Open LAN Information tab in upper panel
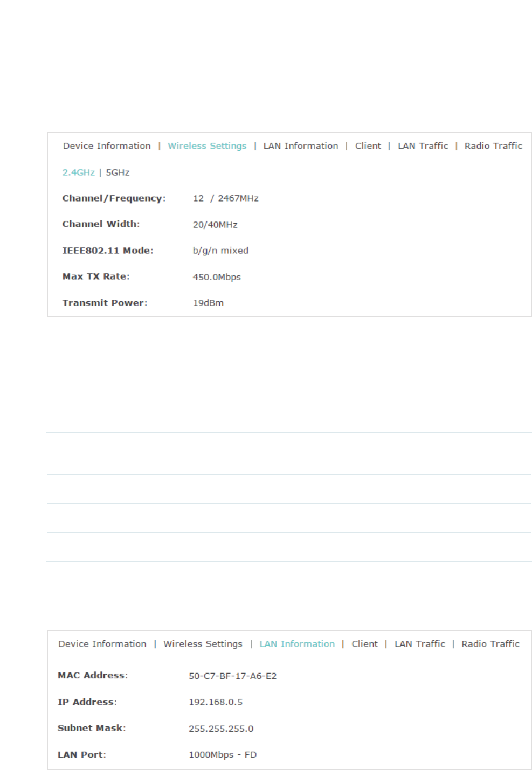This screenshot has width=532, height=770. [x=301, y=146]
